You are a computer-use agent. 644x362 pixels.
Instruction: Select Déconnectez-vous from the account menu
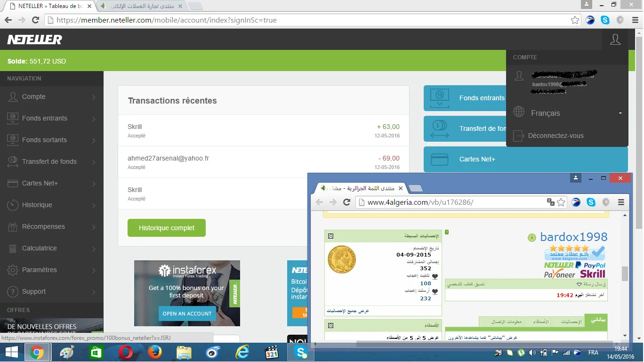tap(555, 136)
